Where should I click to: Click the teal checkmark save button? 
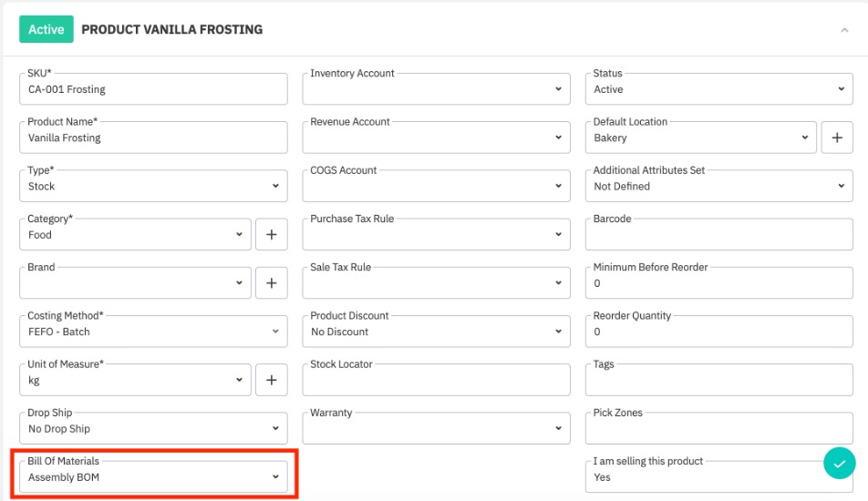click(x=839, y=464)
